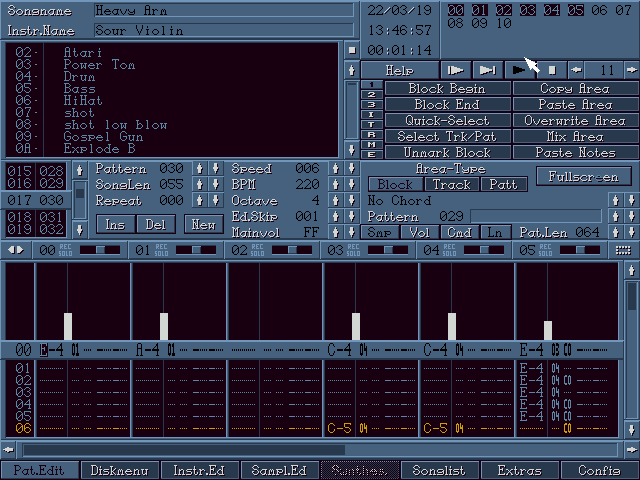640x480 pixels.
Task: Click bottom horizontal scrollbar track
Action: [x=320, y=449]
